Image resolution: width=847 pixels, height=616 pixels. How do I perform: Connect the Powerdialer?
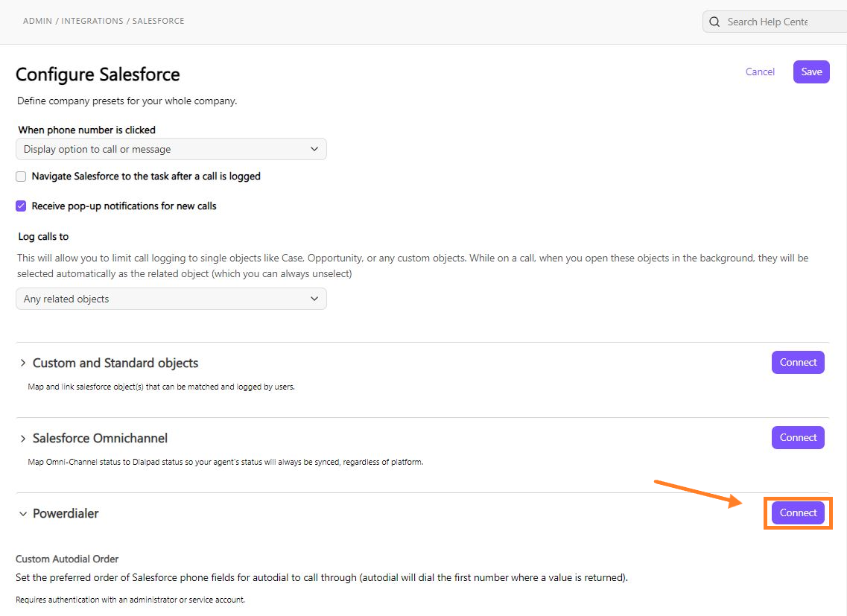click(x=798, y=512)
